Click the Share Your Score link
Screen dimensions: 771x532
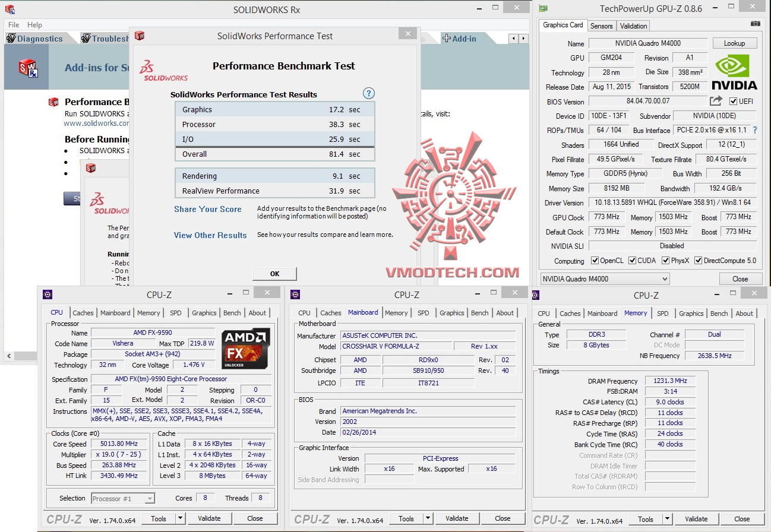pyautogui.click(x=208, y=209)
